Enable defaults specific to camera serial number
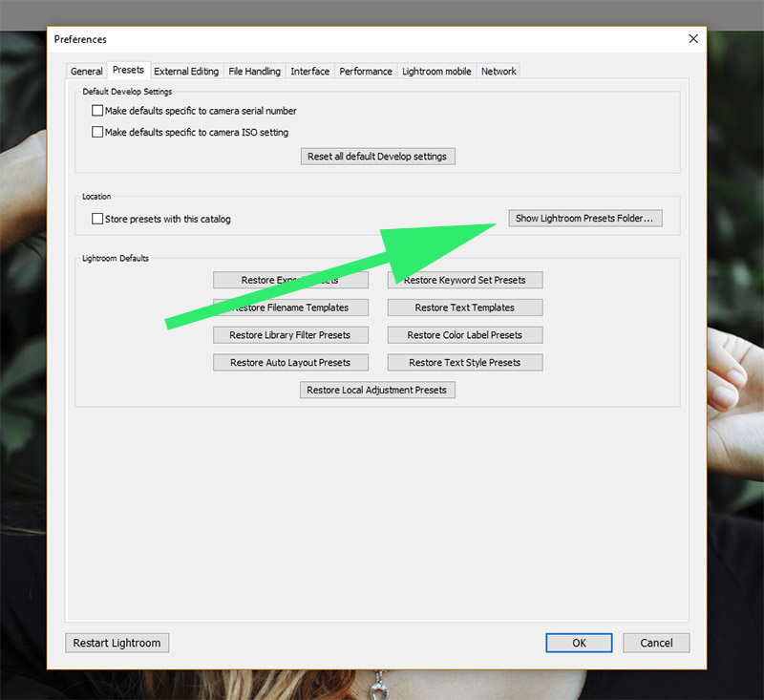764x700 pixels. (97, 111)
